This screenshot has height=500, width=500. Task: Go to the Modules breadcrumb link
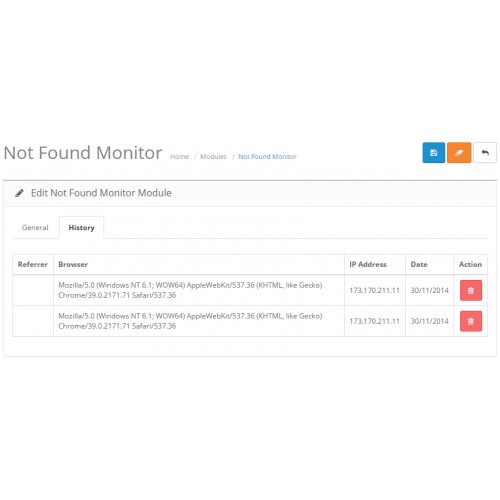tap(213, 157)
